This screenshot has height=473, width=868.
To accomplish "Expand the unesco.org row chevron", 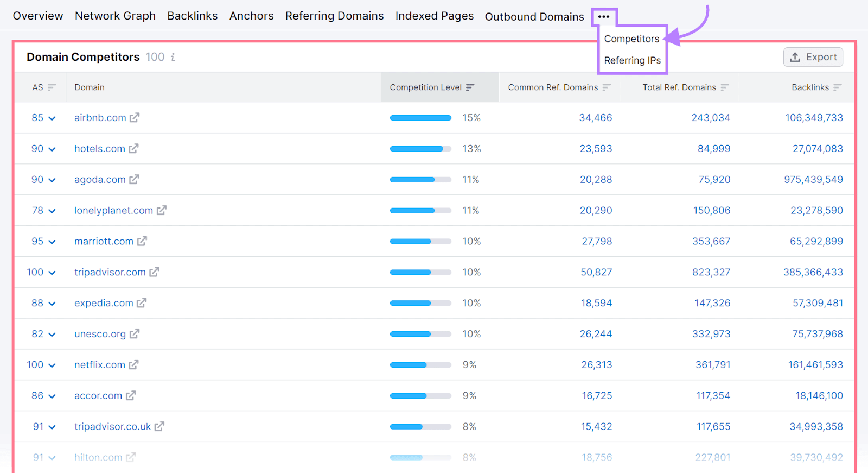I will pyautogui.click(x=52, y=335).
